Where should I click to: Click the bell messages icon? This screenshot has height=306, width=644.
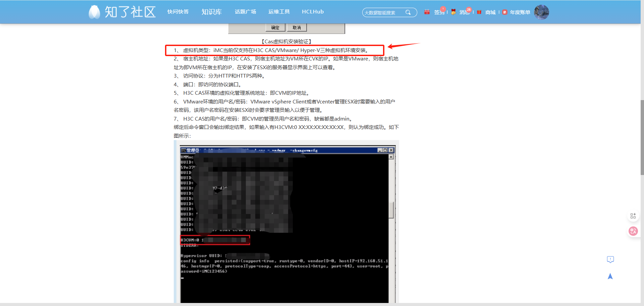pyautogui.click(x=453, y=12)
